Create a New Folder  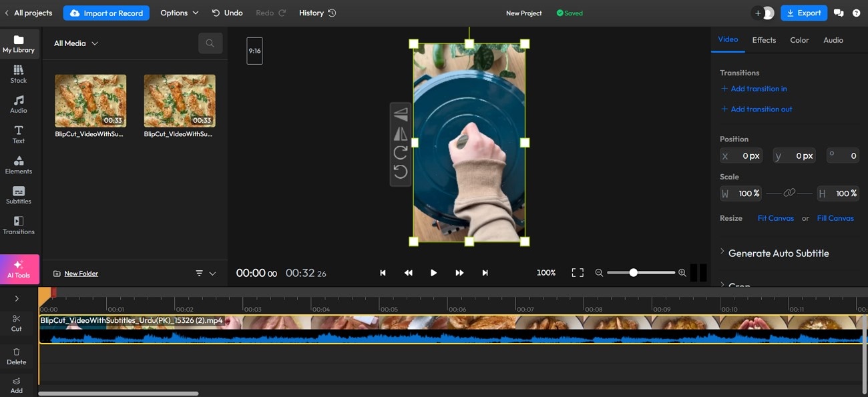(x=75, y=274)
